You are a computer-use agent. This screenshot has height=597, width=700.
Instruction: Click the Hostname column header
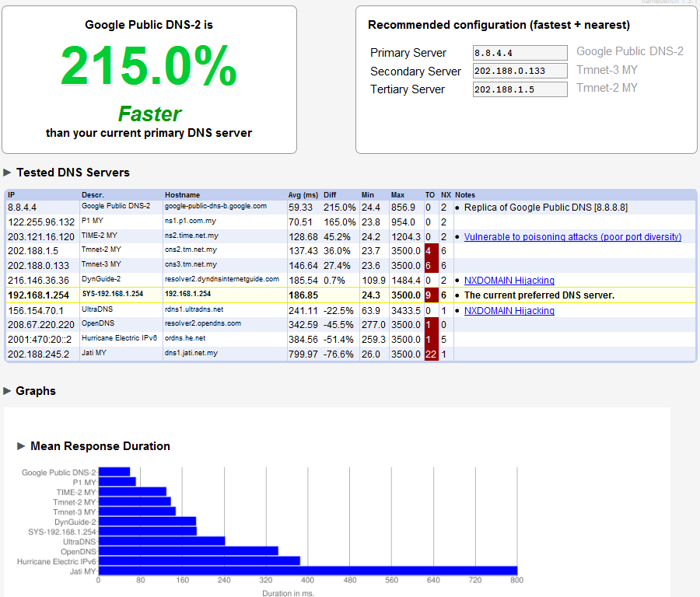[182, 194]
